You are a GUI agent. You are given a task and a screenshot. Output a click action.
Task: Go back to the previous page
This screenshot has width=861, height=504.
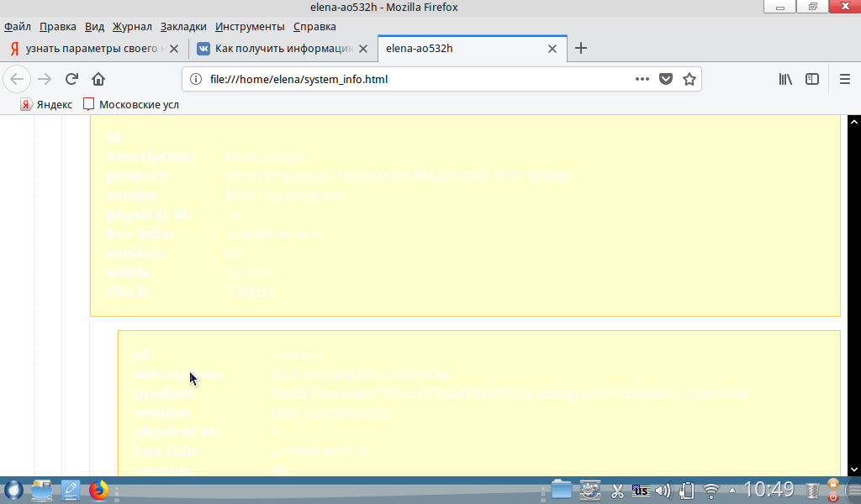(17, 79)
